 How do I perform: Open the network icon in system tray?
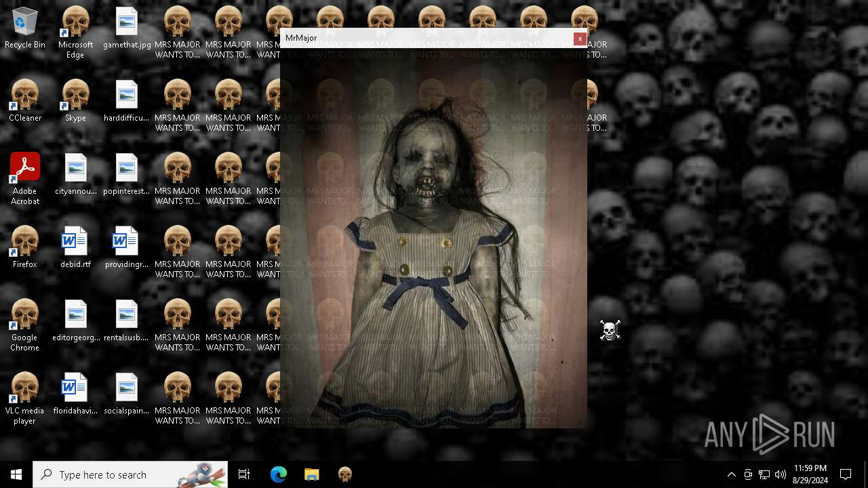click(x=764, y=474)
